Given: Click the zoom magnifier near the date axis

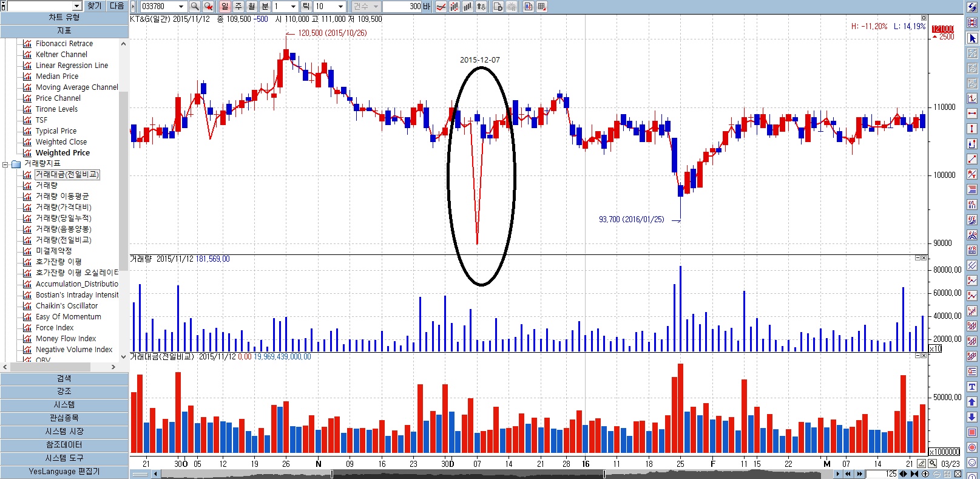Looking at the screenshot, I should tap(933, 464).
